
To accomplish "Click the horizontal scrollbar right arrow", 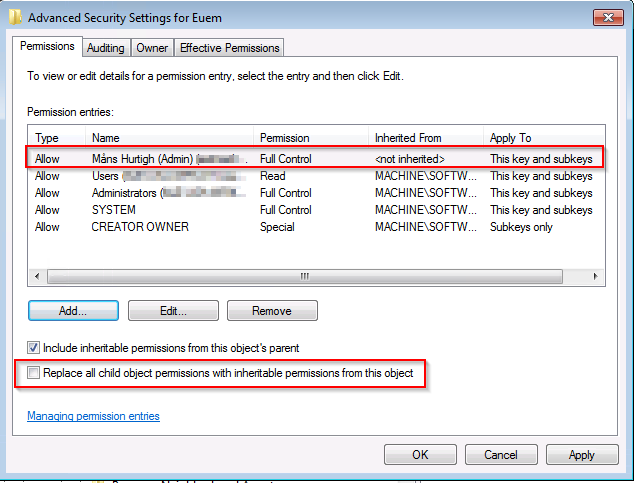I will (x=596, y=275).
